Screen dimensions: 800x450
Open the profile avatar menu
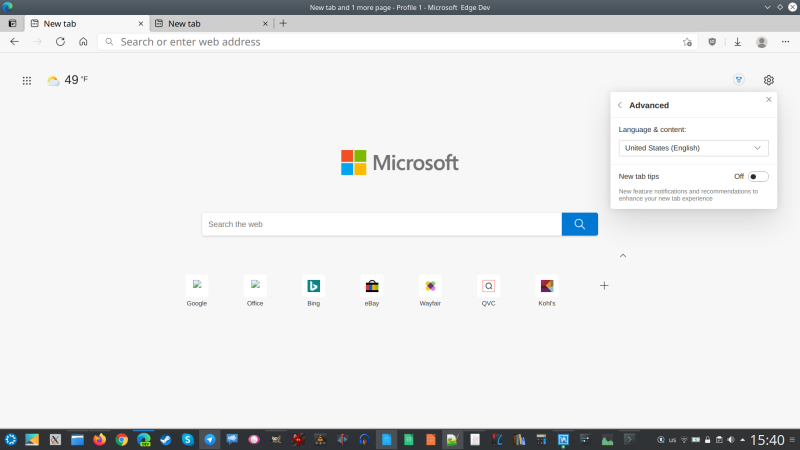762,42
